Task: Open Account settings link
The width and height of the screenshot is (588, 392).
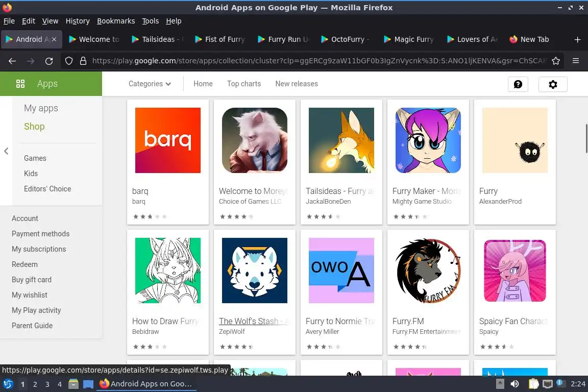Action: (24, 218)
